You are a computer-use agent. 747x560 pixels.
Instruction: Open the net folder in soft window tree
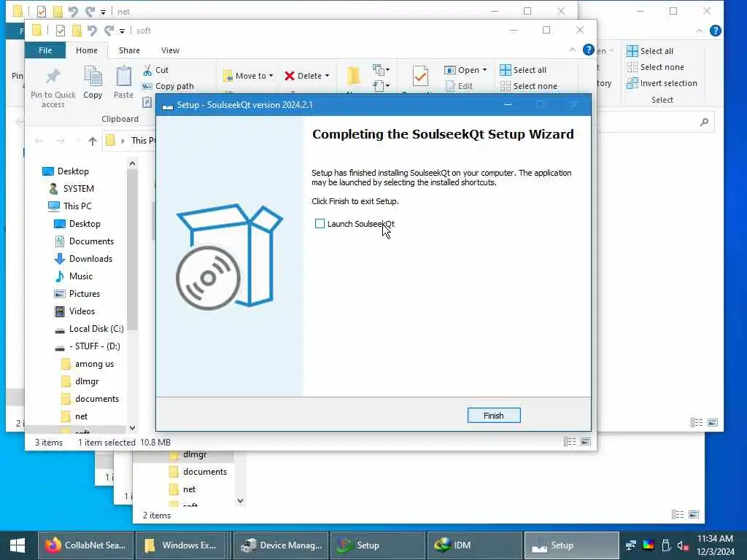click(x=75, y=416)
